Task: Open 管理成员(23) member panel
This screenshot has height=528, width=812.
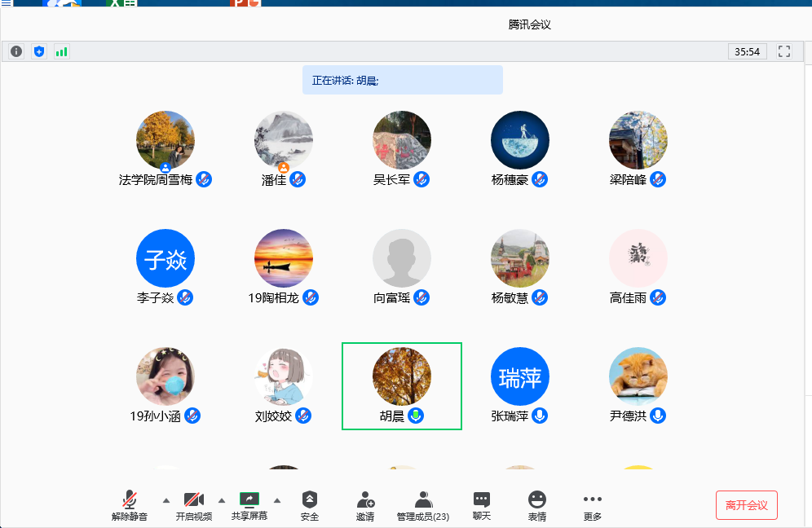Action: [423, 506]
